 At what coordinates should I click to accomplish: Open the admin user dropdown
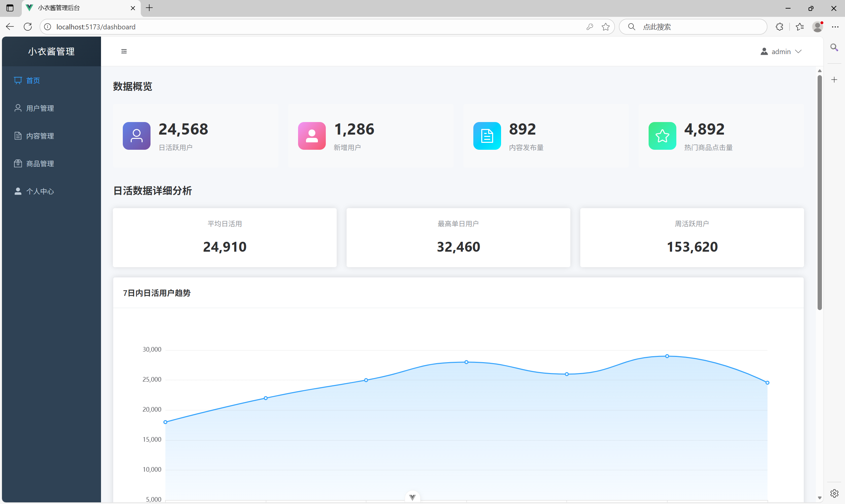click(x=781, y=52)
